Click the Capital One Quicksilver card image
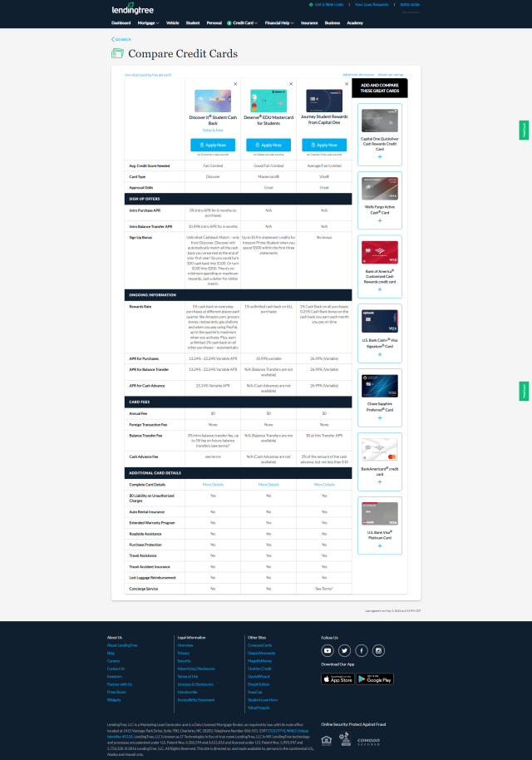532x760 pixels. click(x=380, y=121)
